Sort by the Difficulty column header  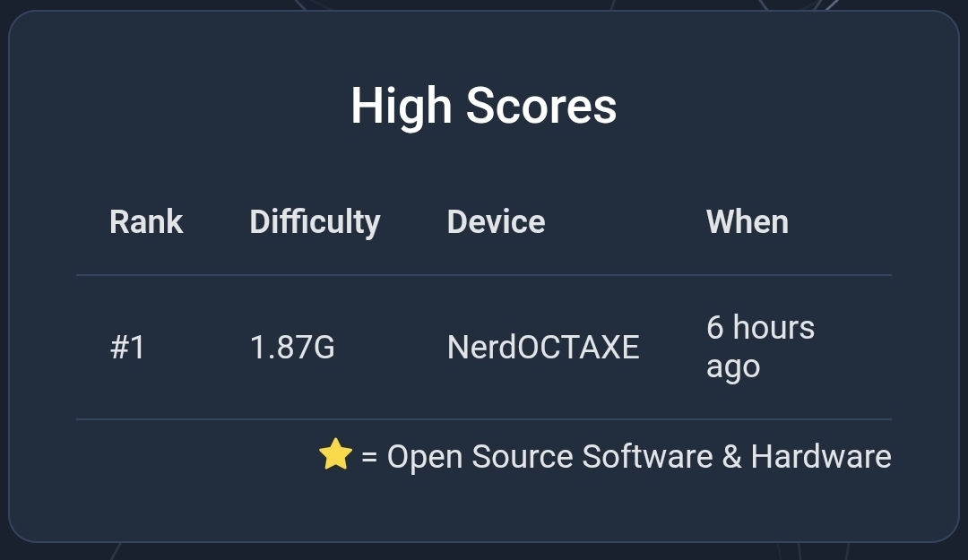[315, 221]
